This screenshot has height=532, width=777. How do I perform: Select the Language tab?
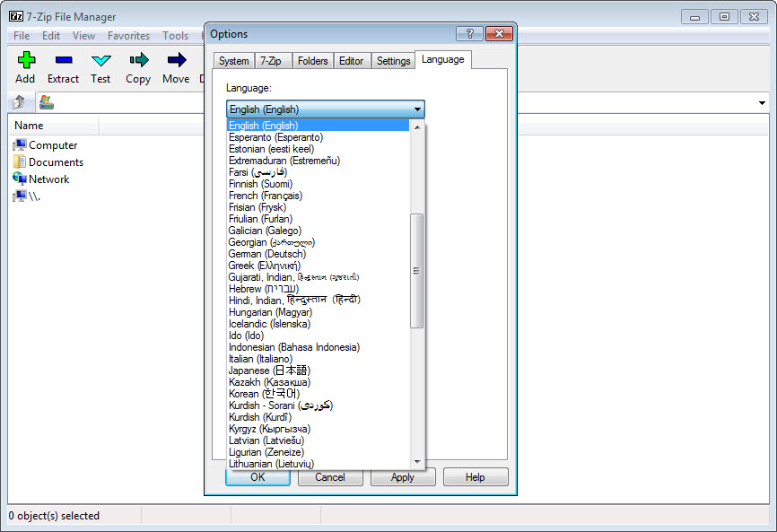[443, 59]
